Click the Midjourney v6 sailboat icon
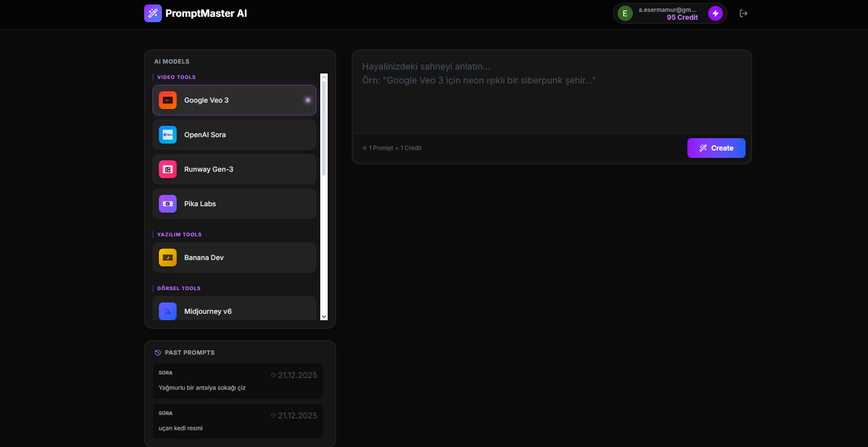 pyautogui.click(x=168, y=311)
